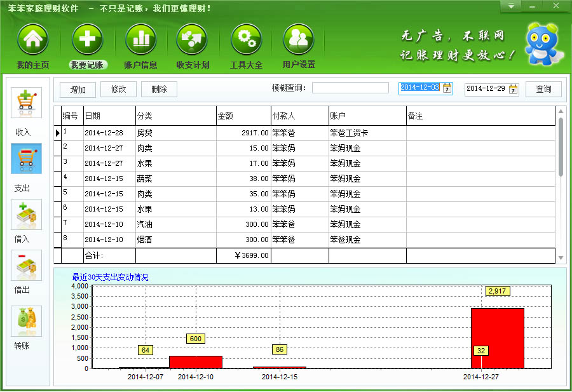The width and height of the screenshot is (572, 392).
Task: Click the 账户信息 bar chart icon
Action: click(x=141, y=40)
